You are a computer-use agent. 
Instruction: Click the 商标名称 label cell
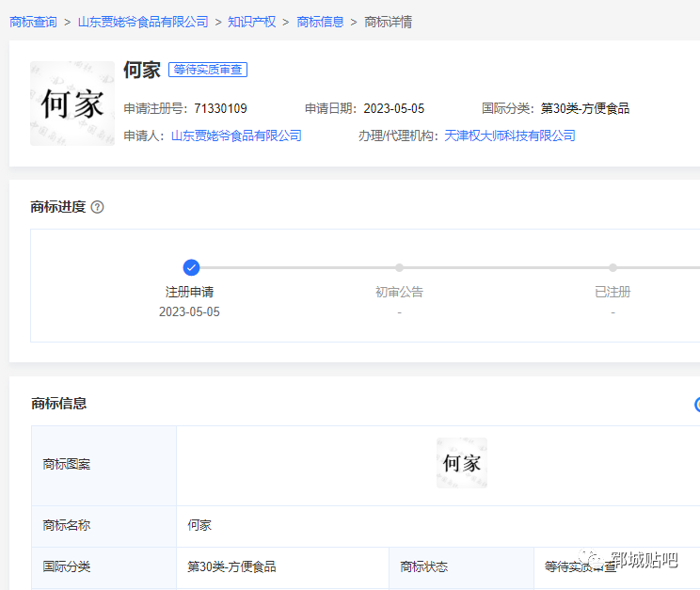click(104, 527)
